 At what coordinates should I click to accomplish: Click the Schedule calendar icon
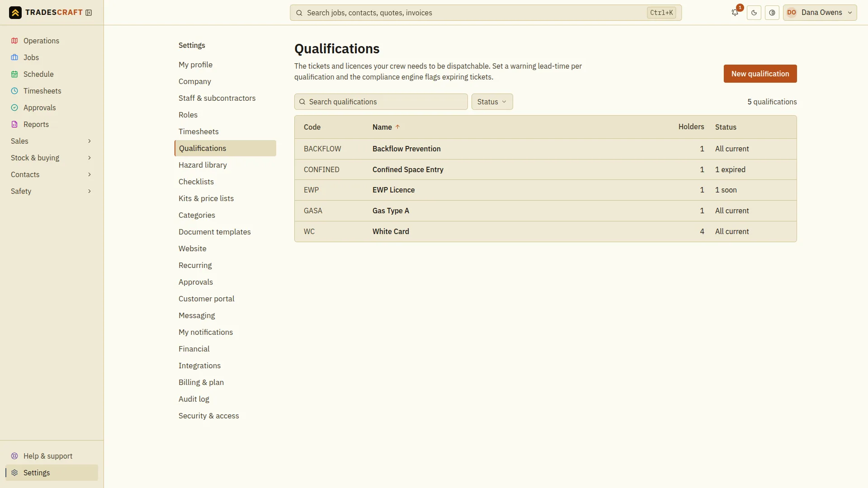14,74
